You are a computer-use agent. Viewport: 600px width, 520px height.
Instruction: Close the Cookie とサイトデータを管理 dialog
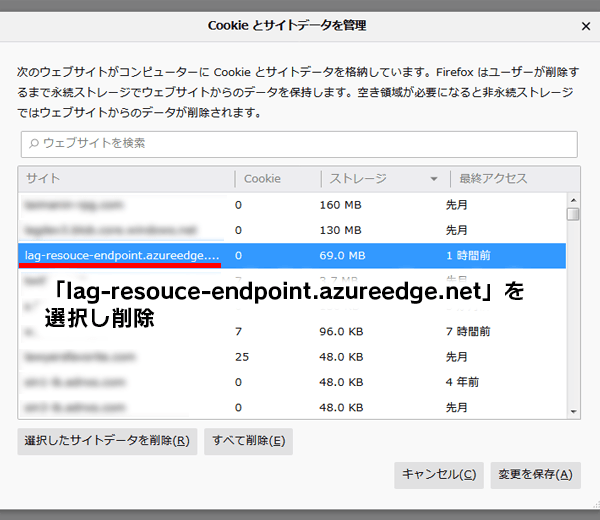(585, 26)
